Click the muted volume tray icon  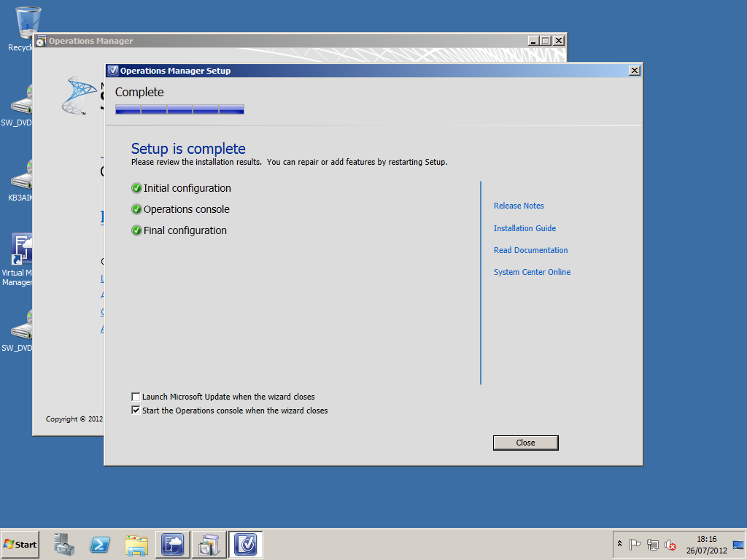[x=670, y=544]
